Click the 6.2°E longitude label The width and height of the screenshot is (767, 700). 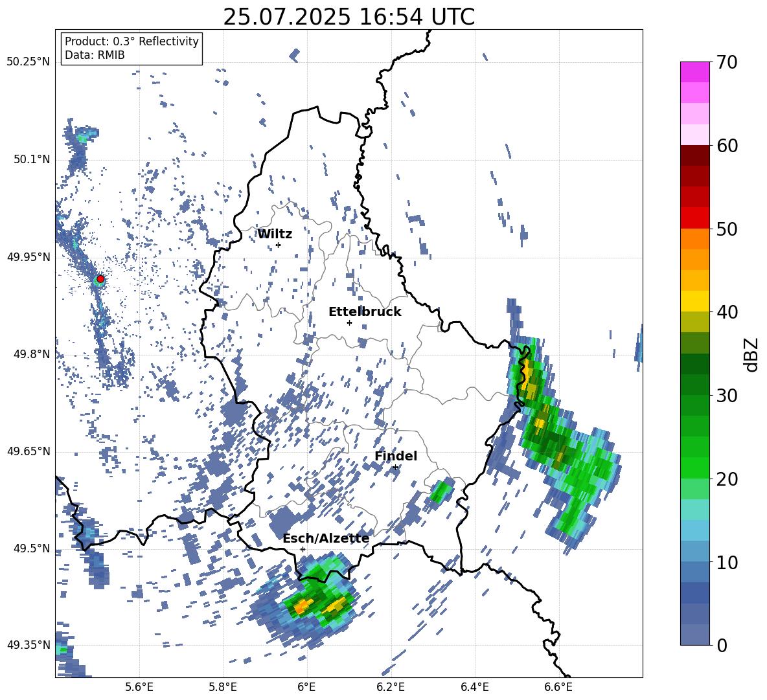(391, 687)
